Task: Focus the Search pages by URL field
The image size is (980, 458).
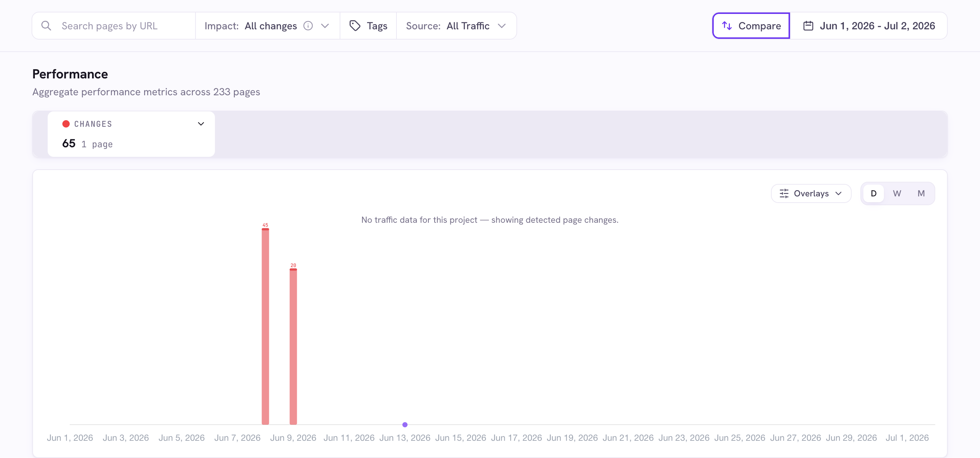Action: (x=114, y=26)
